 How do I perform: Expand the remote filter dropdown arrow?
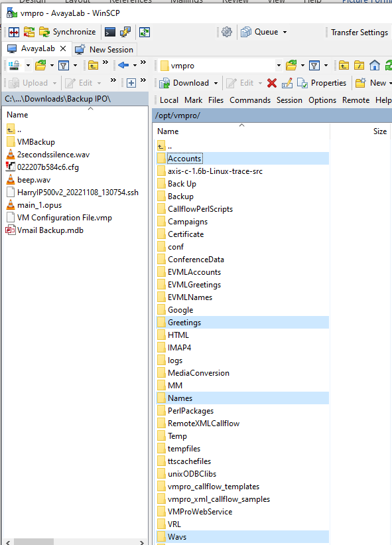[x=326, y=65]
